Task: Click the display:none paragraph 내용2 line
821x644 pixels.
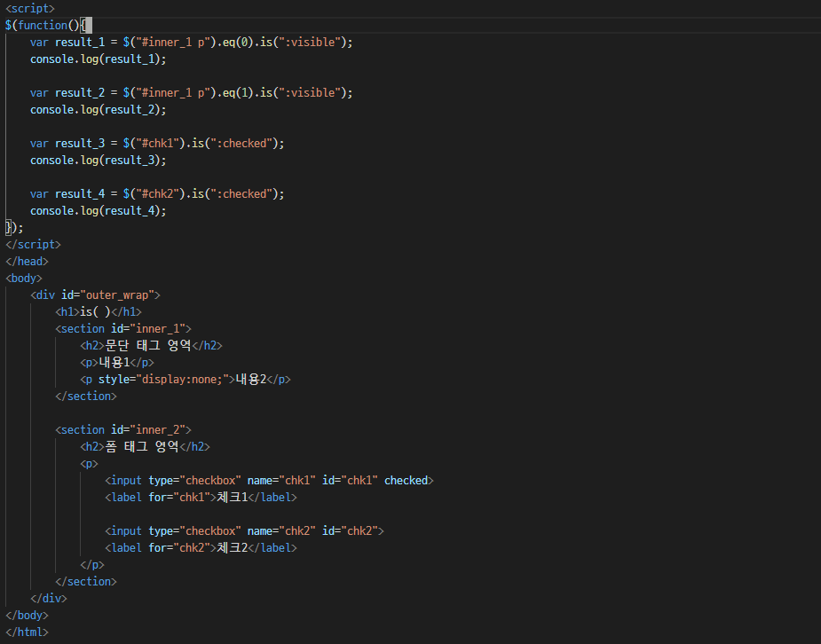Action: point(186,380)
